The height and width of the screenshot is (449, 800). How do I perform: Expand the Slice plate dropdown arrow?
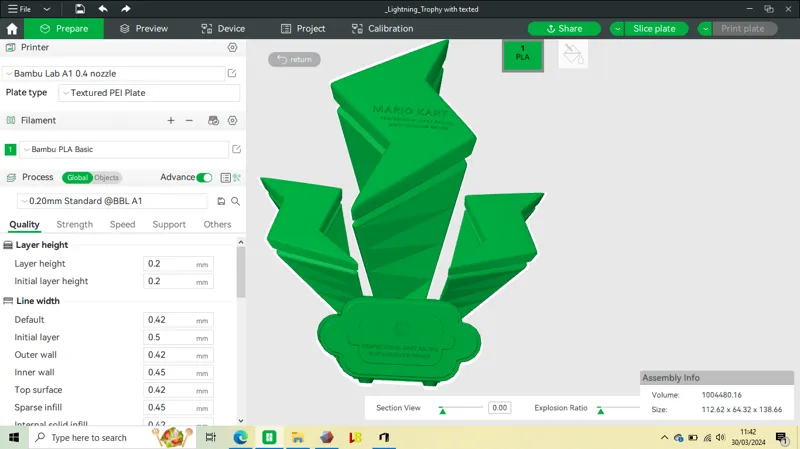(617, 29)
